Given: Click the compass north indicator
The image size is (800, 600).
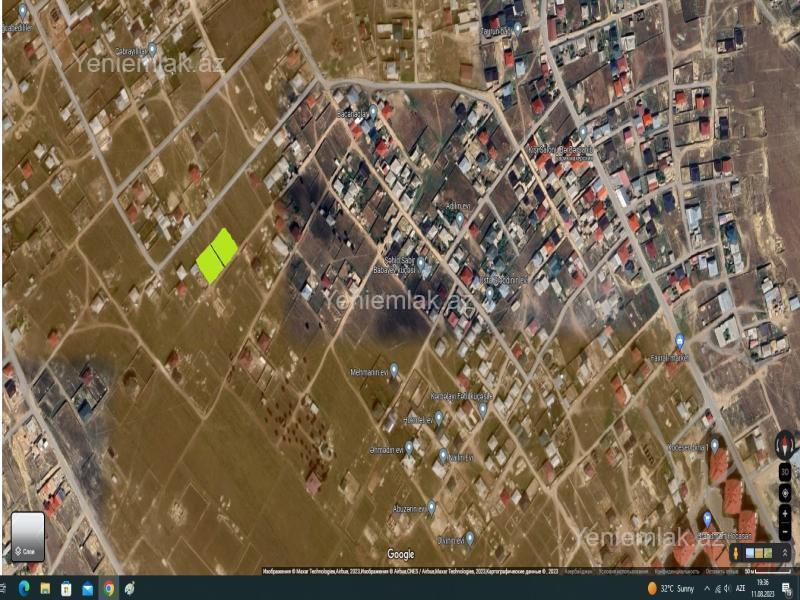Looking at the screenshot, I should 785,444.
